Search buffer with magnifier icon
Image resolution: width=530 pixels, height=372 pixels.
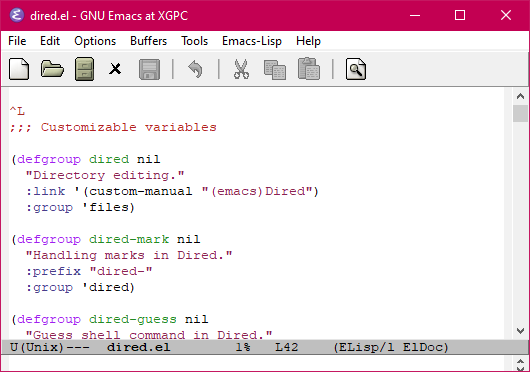(356, 69)
